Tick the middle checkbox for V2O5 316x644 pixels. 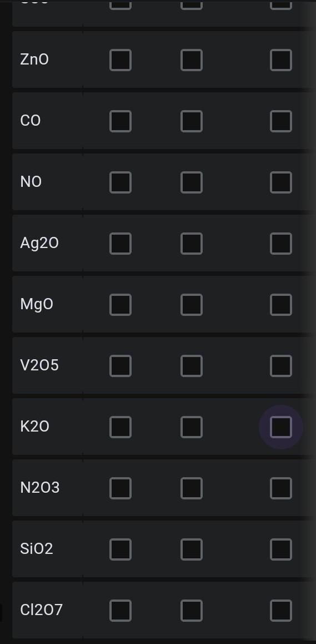(x=192, y=366)
